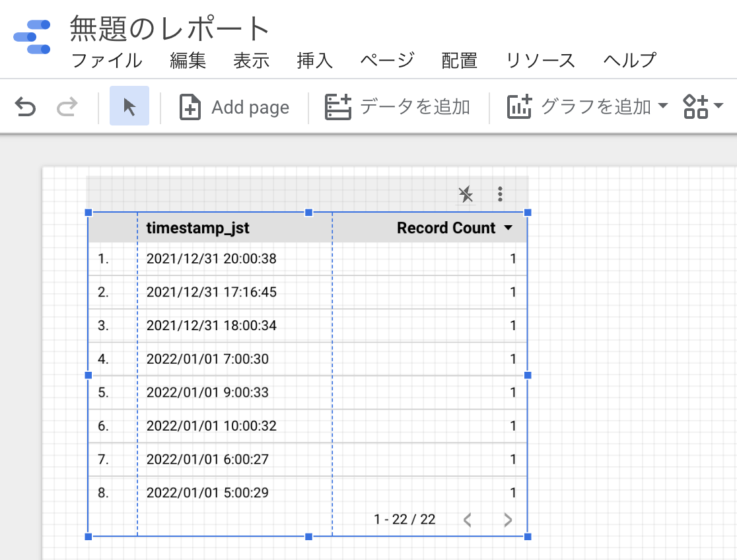Click the redo arrow icon

[67, 106]
